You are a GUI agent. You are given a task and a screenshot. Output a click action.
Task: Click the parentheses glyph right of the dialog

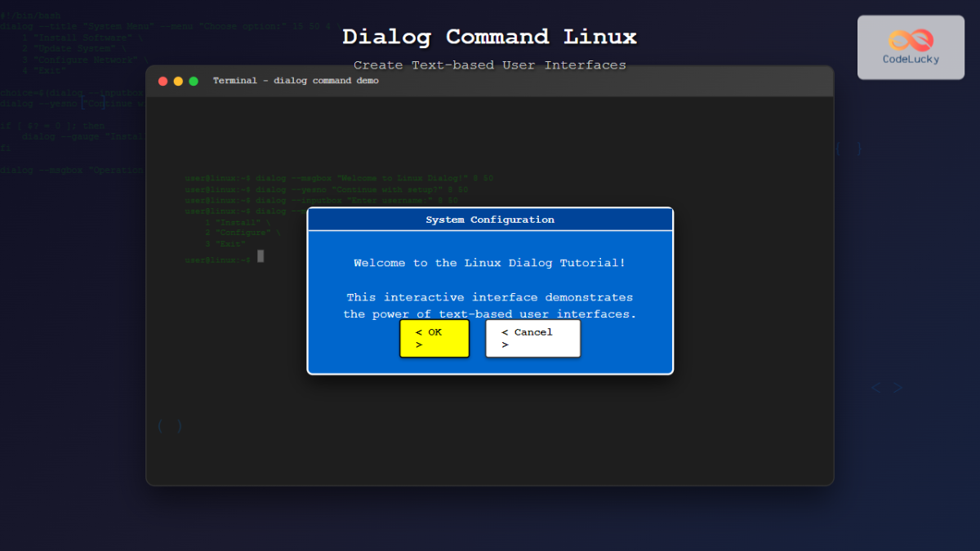pyautogui.click(x=848, y=149)
